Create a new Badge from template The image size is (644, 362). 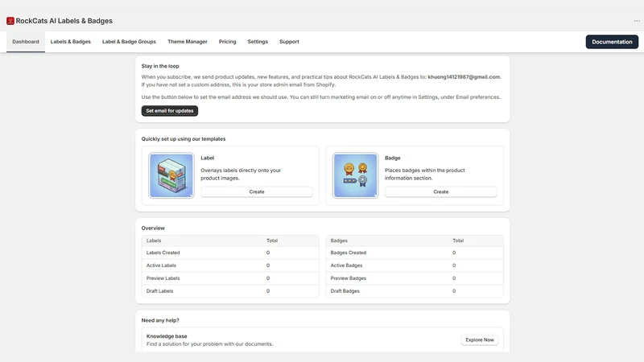[x=440, y=191]
